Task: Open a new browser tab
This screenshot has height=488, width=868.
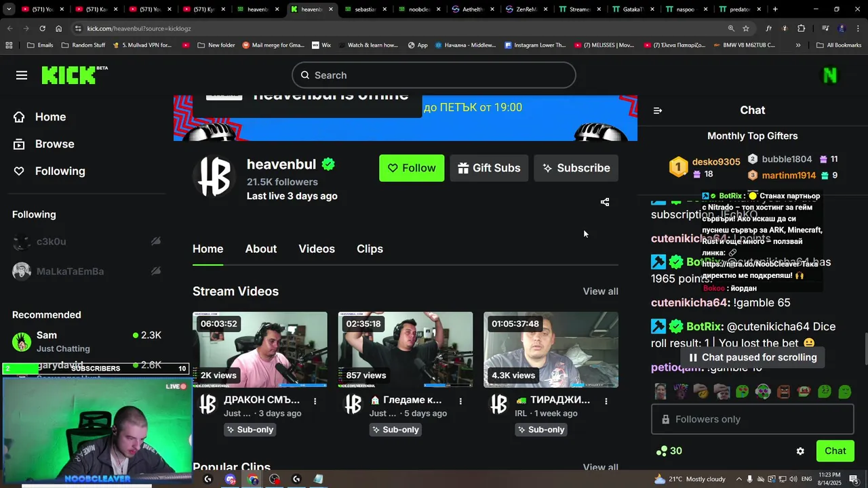Action: pyautogui.click(x=775, y=9)
